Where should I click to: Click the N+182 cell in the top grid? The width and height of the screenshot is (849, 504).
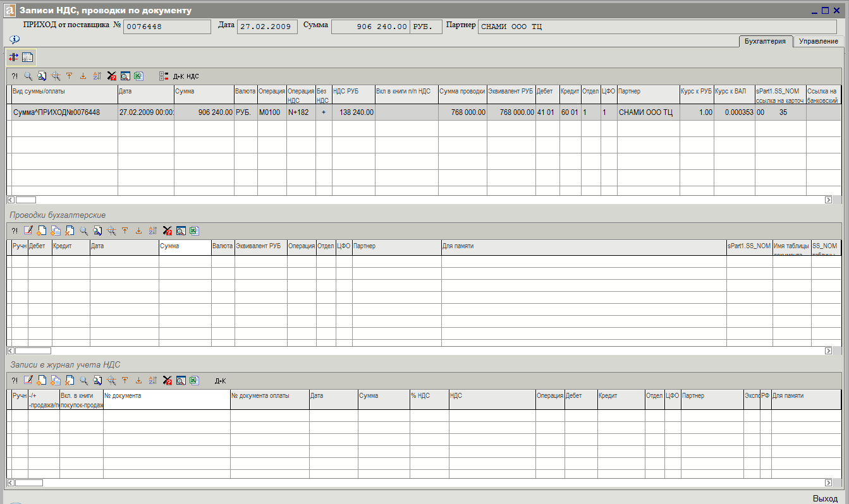pos(301,112)
